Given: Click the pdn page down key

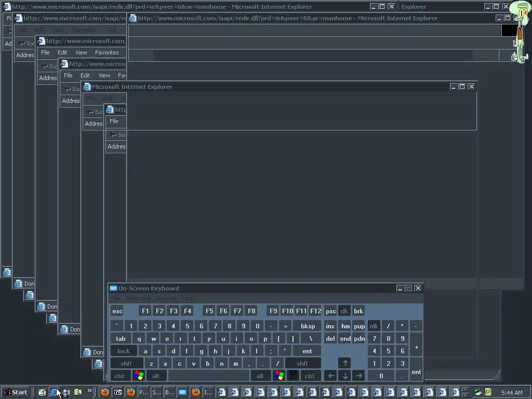Looking at the screenshot, I should click(x=359, y=338).
